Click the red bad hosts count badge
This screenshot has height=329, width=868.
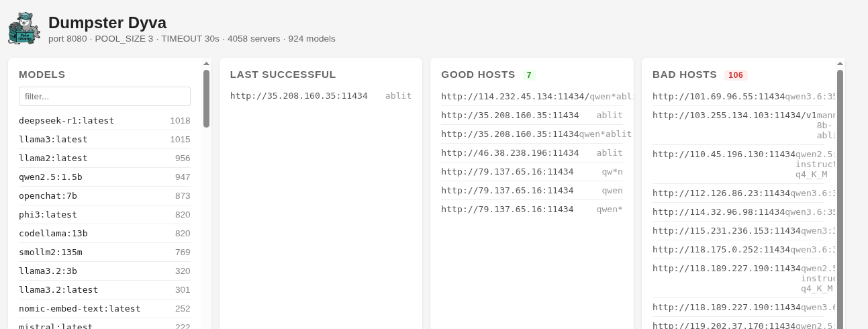(x=736, y=75)
